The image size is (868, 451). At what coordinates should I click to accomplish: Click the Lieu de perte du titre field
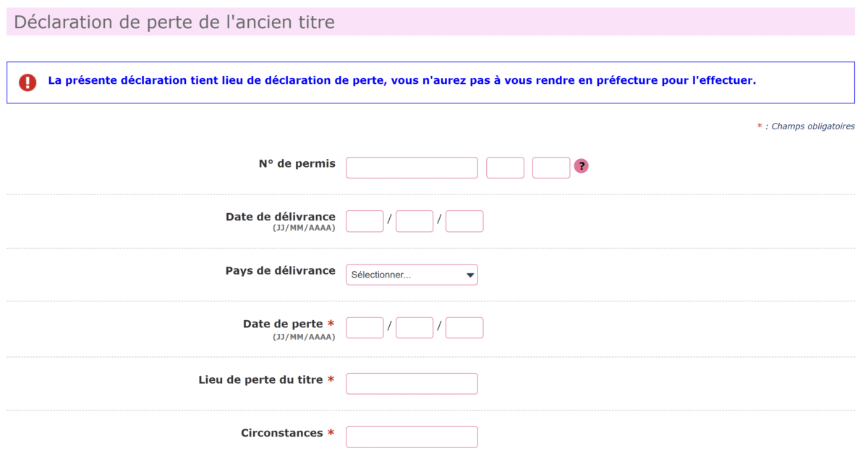tap(412, 384)
